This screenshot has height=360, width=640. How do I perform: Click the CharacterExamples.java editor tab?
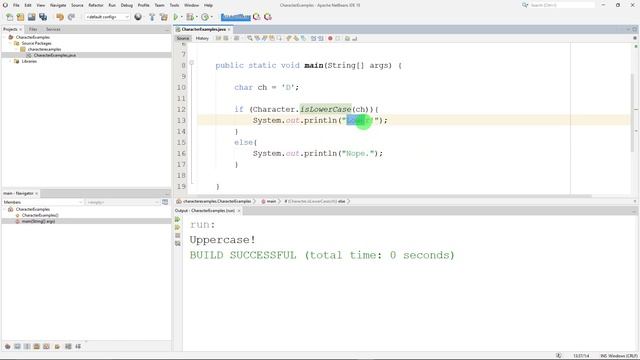(x=203, y=29)
